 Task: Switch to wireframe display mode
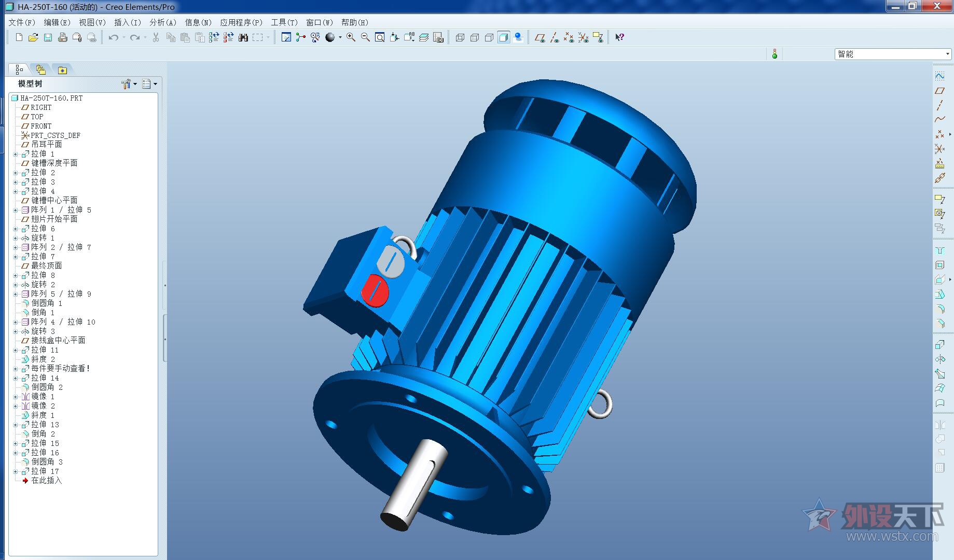460,37
